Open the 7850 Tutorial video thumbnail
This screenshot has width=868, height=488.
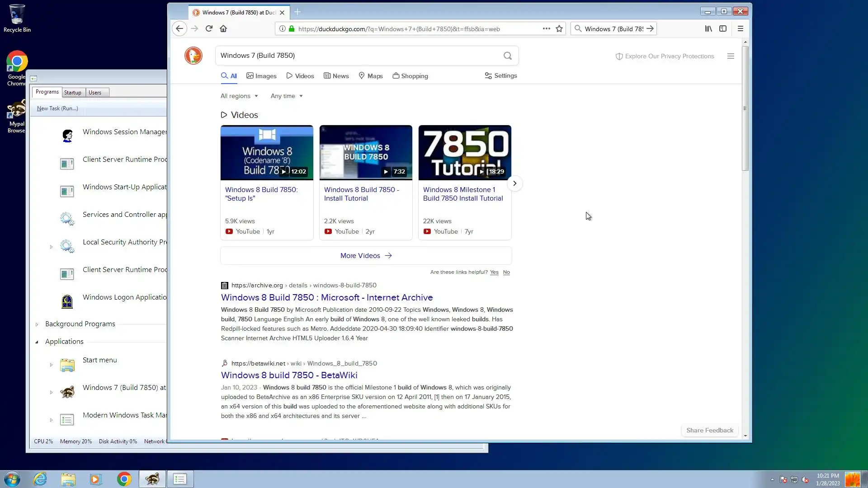coord(465,153)
